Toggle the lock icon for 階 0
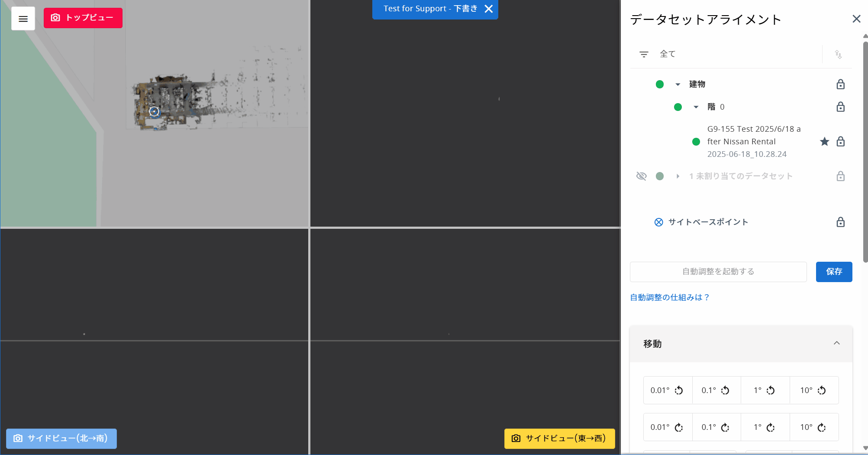The height and width of the screenshot is (455, 868). 840,107
